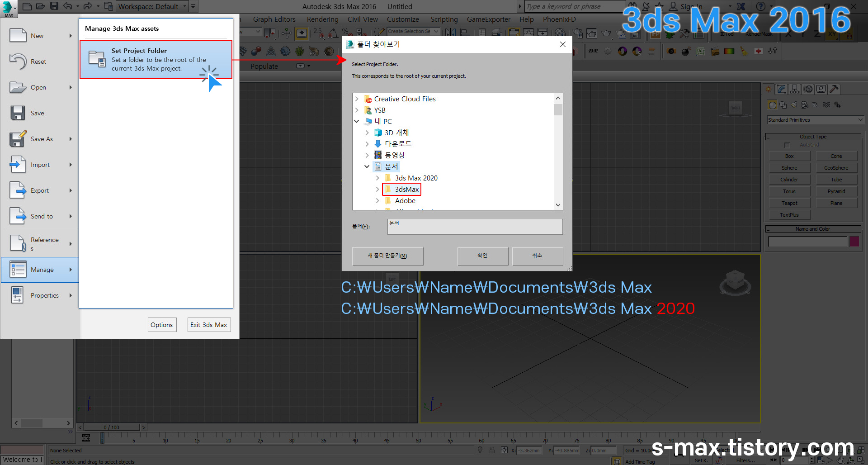
Task: Select the Utilities hammer tab icon
Action: click(835, 89)
